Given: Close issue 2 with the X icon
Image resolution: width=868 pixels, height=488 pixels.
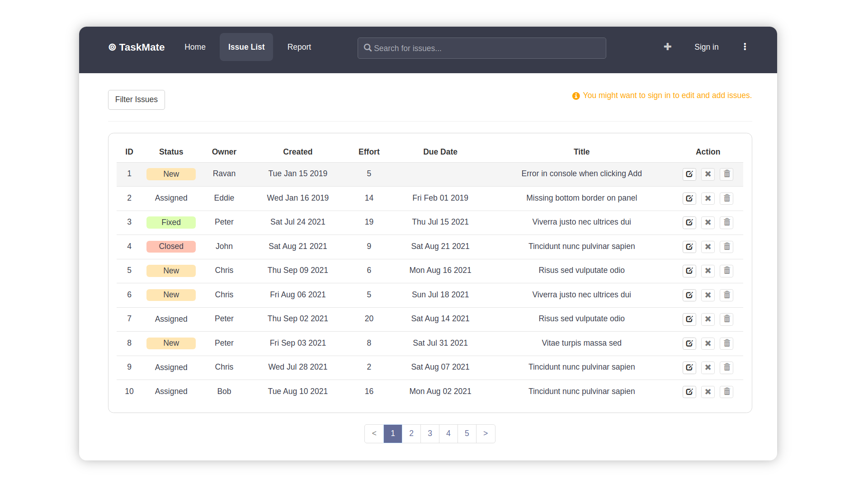Looking at the screenshot, I should [708, 198].
